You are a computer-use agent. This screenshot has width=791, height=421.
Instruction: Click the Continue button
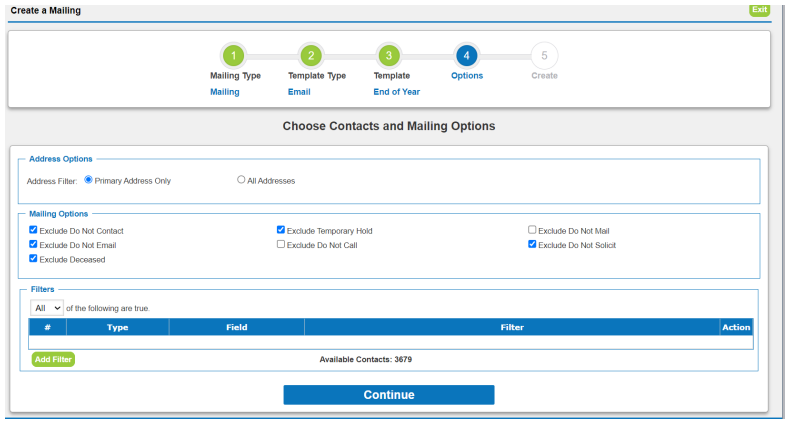coord(389,395)
